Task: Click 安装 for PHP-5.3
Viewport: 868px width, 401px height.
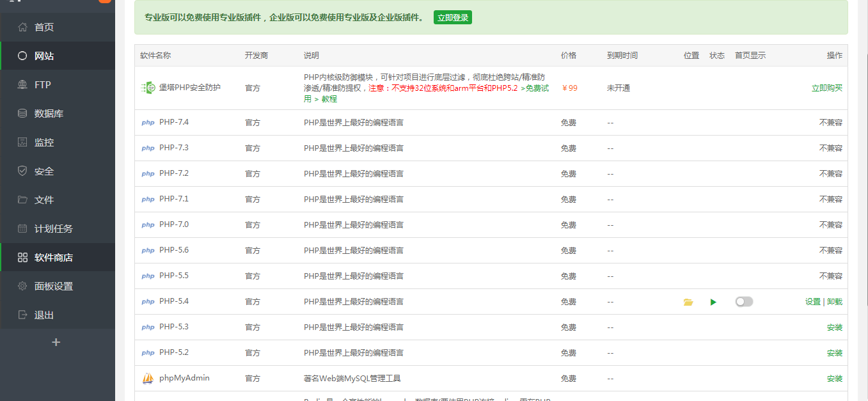Action: 835,327
